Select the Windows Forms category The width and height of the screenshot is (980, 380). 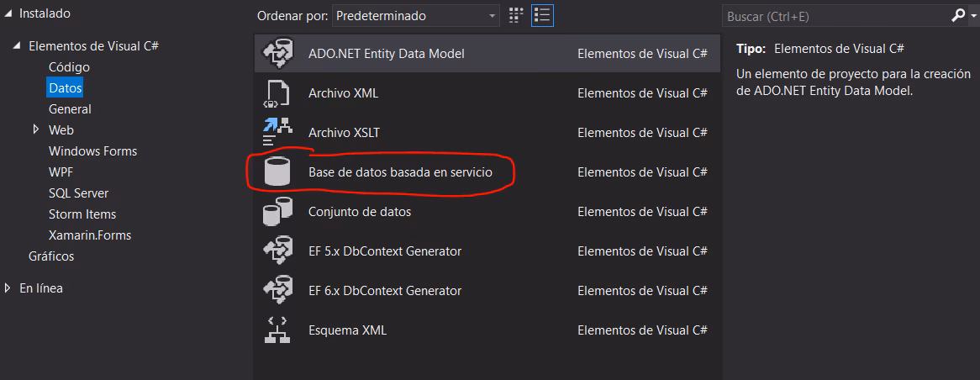pyautogui.click(x=92, y=151)
